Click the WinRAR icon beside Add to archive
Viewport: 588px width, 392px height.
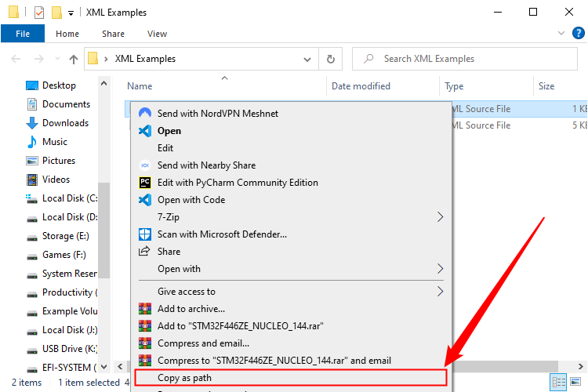[x=144, y=309]
